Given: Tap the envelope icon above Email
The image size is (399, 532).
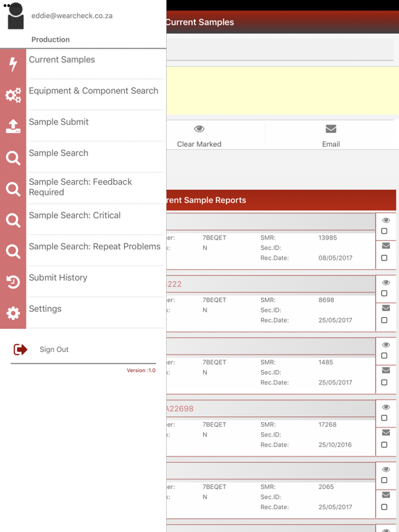Looking at the screenshot, I should 331,129.
